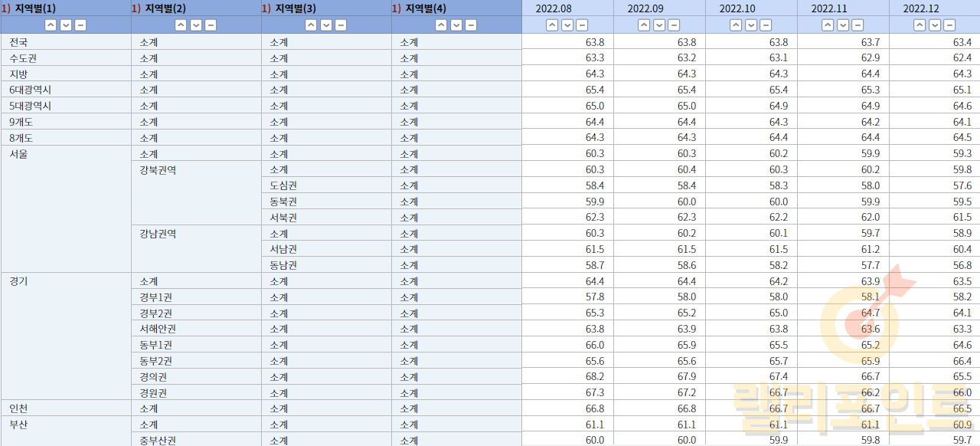Sort 지역별(2) column descending
This screenshot has height=446, width=980.
[x=196, y=25]
